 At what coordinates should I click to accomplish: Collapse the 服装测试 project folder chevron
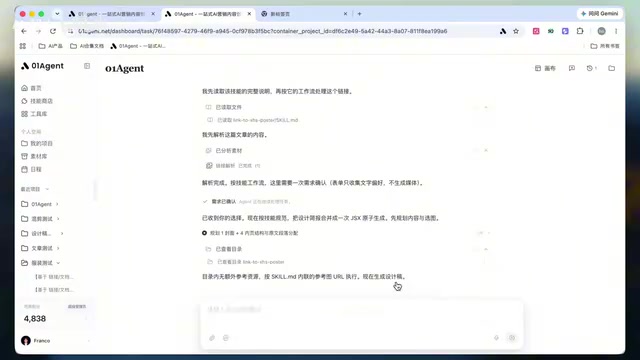coord(58,263)
